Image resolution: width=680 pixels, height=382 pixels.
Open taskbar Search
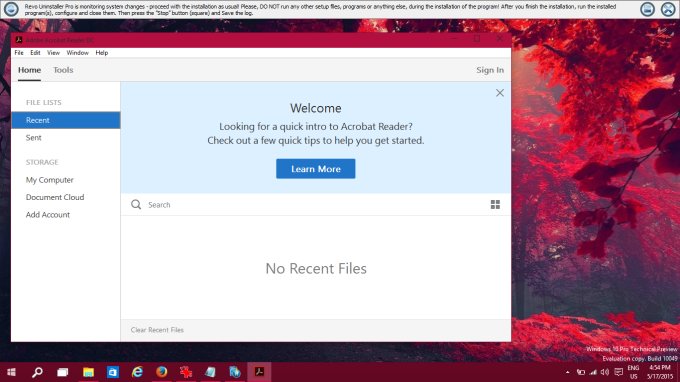37,372
